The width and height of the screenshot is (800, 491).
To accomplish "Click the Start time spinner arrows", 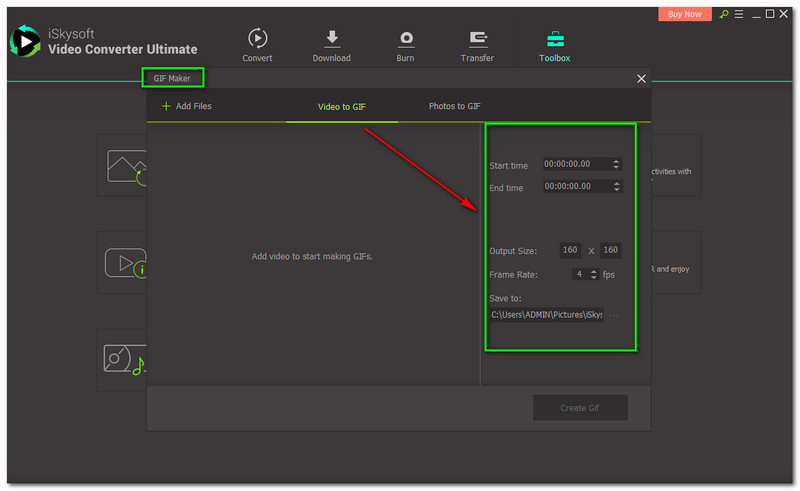I will [616, 164].
